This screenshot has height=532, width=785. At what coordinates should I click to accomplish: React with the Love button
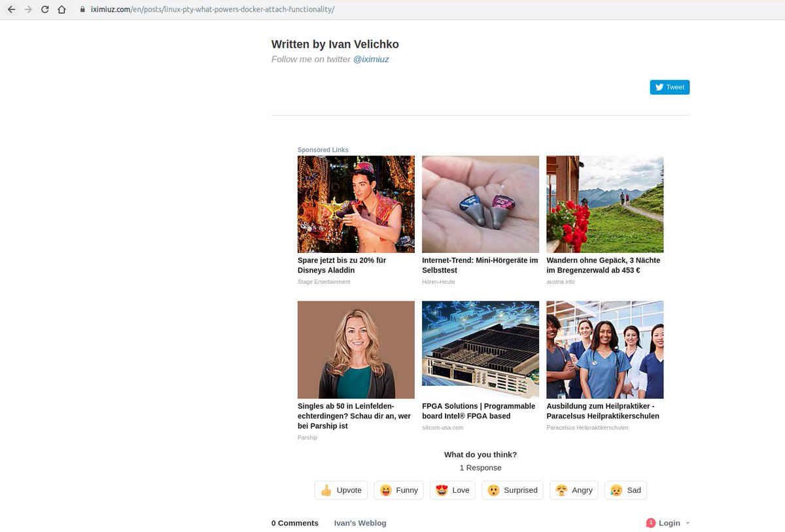click(x=453, y=490)
